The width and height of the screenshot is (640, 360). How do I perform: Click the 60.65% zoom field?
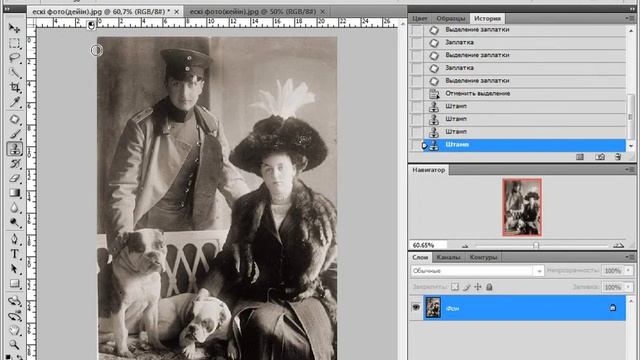click(428, 245)
